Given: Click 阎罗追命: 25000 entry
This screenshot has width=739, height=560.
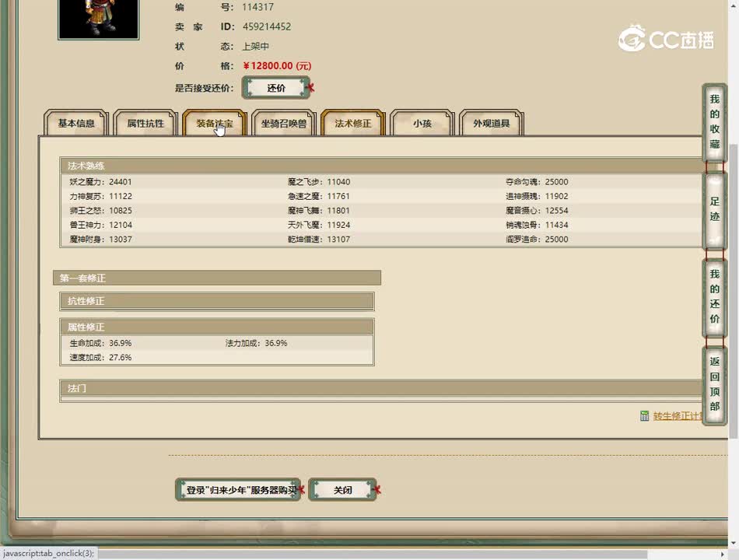Looking at the screenshot, I should pyautogui.click(x=538, y=240).
